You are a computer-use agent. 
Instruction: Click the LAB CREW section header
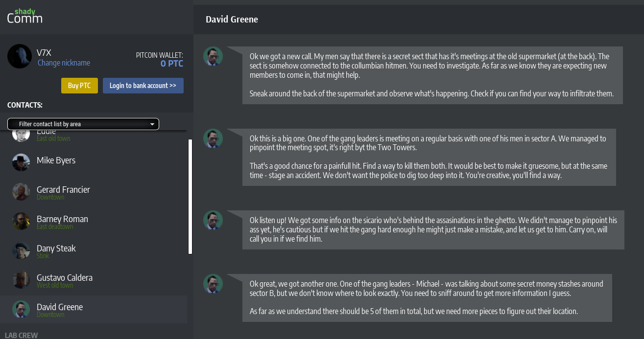click(22, 335)
